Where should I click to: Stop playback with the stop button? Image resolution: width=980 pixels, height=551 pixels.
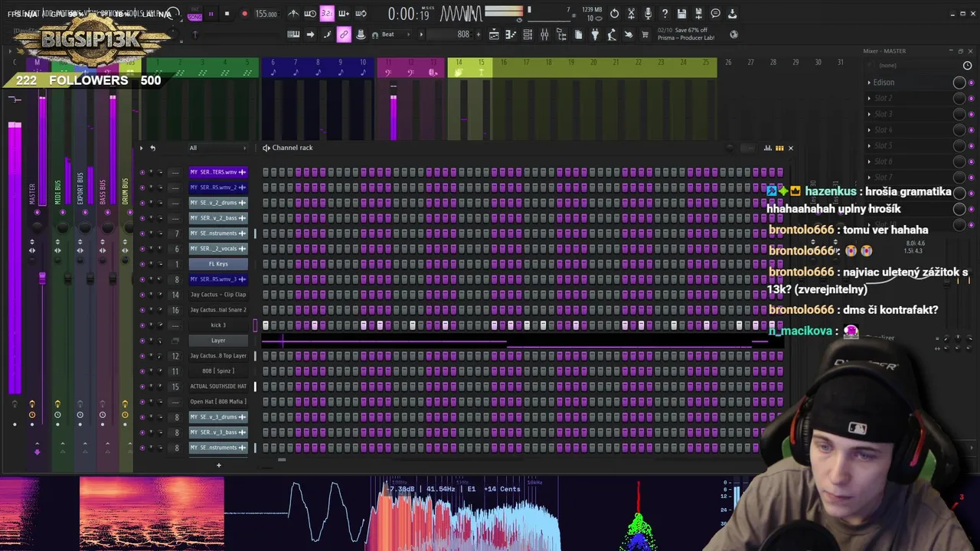[227, 14]
